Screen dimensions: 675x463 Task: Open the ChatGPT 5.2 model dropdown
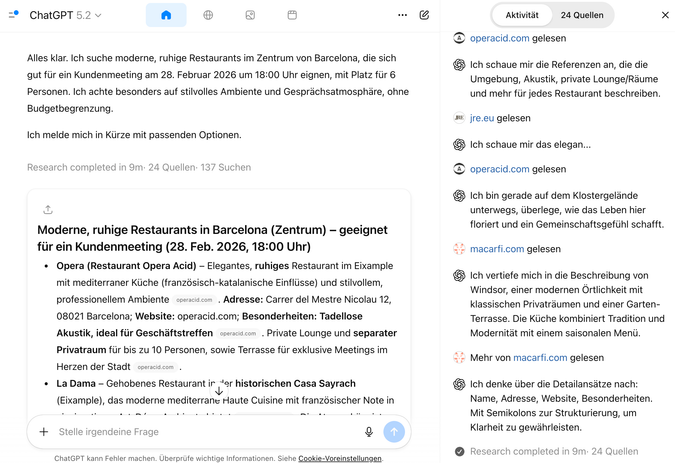[65, 15]
